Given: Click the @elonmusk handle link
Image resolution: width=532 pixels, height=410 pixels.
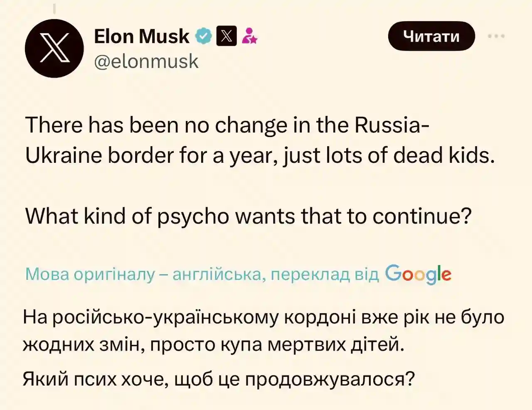Looking at the screenshot, I should pos(146,62).
